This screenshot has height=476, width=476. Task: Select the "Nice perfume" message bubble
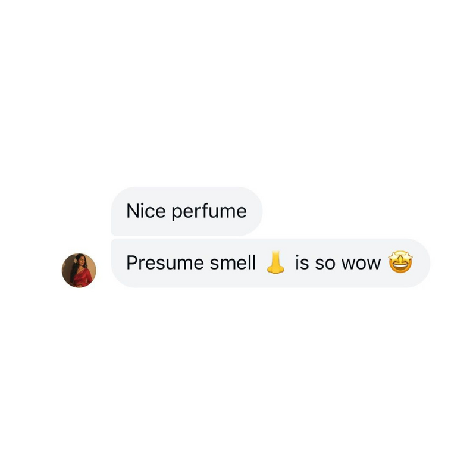(187, 211)
